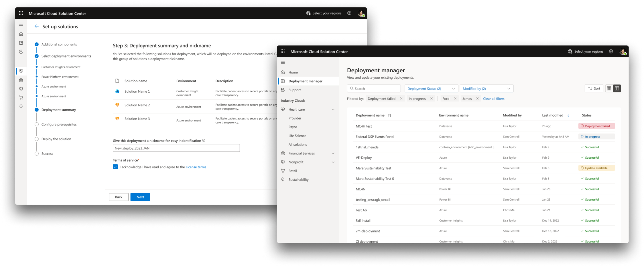The image size is (644, 267).
Task: Click Healthcare heart icon in collapsed left rail
Action: click(21, 71)
